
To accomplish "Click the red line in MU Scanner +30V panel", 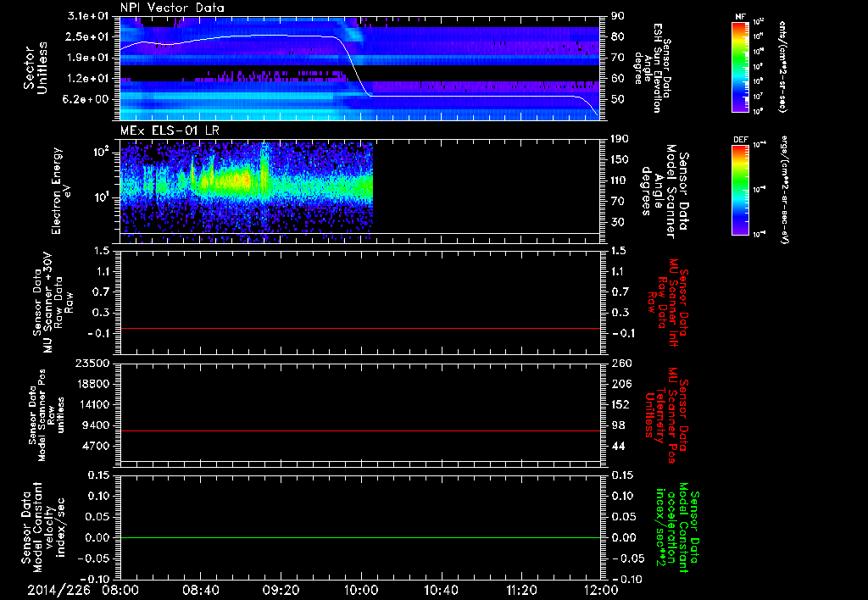I will coord(360,328).
